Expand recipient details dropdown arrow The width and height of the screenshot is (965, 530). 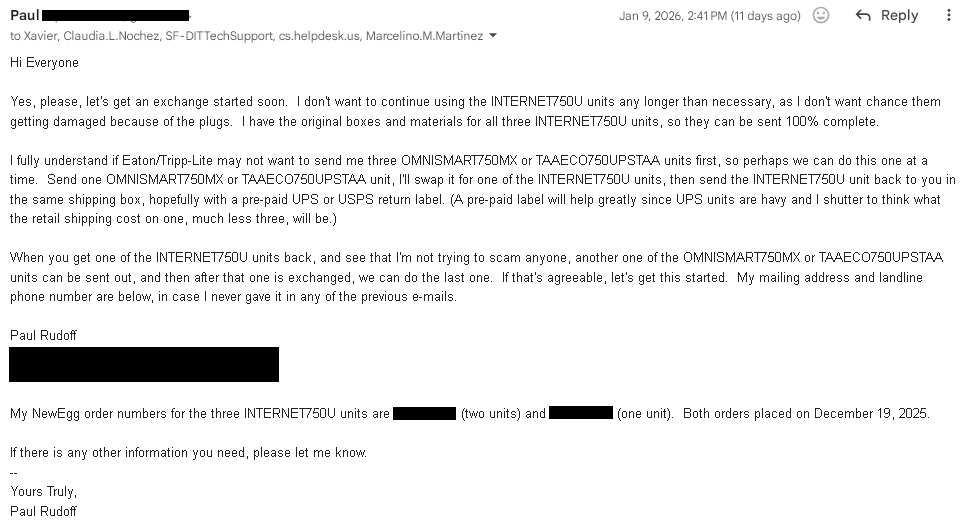tap(493, 36)
